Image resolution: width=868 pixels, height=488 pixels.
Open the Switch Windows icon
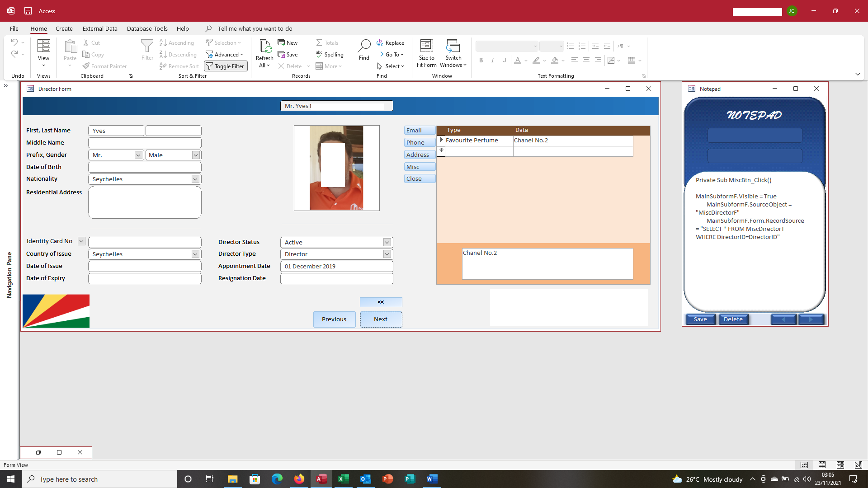(453, 46)
